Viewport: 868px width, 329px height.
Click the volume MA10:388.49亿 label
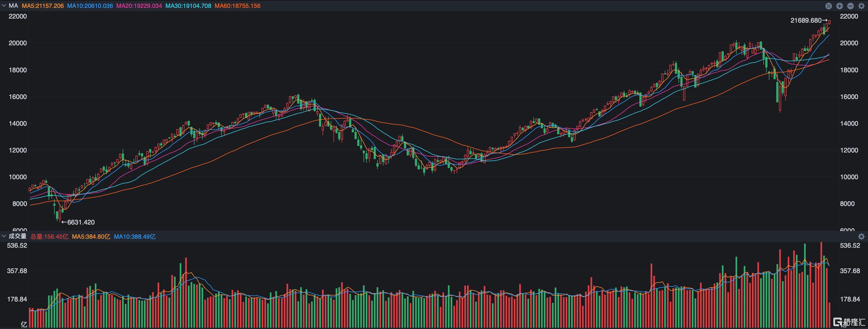[135, 237]
